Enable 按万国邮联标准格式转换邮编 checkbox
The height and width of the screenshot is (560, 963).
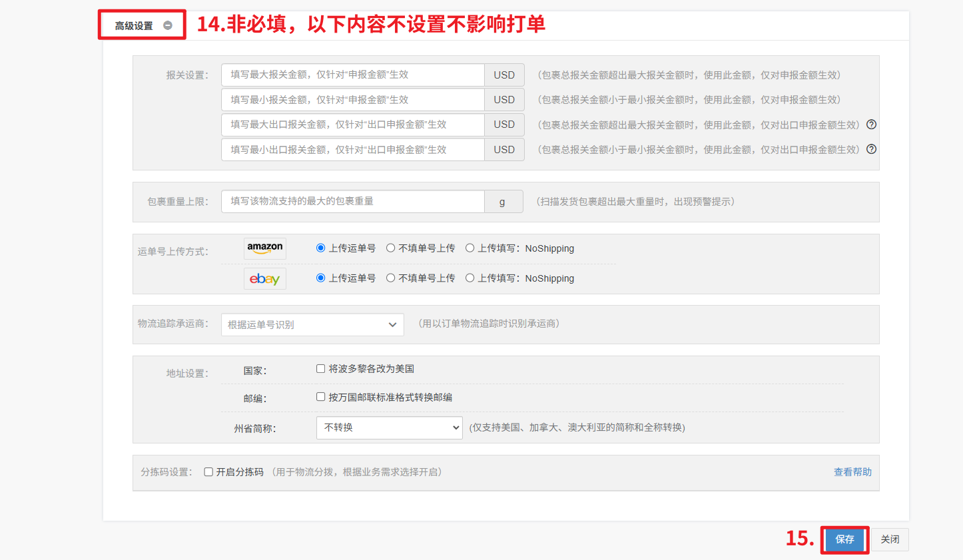click(x=321, y=397)
